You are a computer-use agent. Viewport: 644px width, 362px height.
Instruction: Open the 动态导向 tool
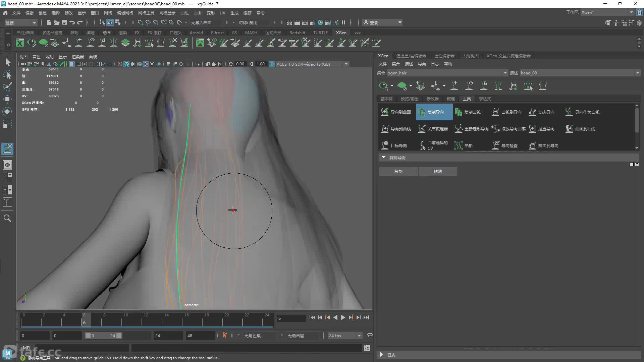(541, 112)
